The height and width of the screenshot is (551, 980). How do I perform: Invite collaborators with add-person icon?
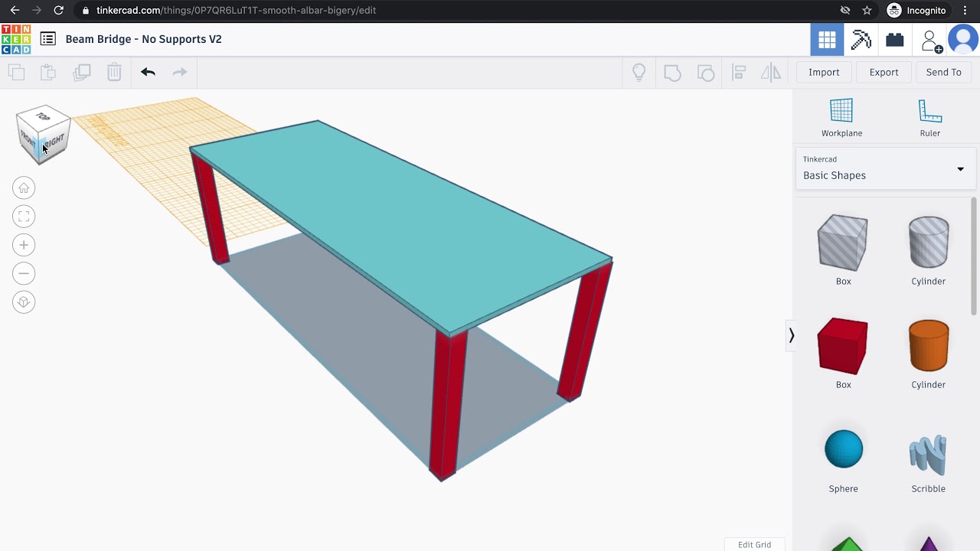pyautogui.click(x=930, y=41)
